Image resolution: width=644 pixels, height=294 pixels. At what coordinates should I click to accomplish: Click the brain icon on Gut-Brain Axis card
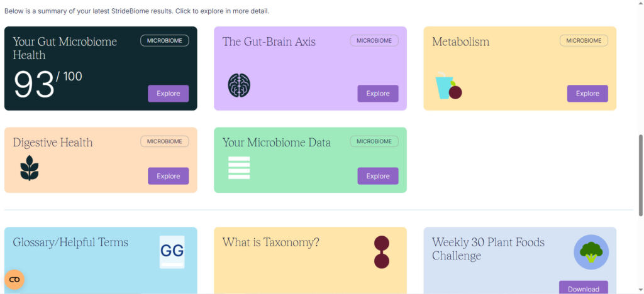coord(239,85)
